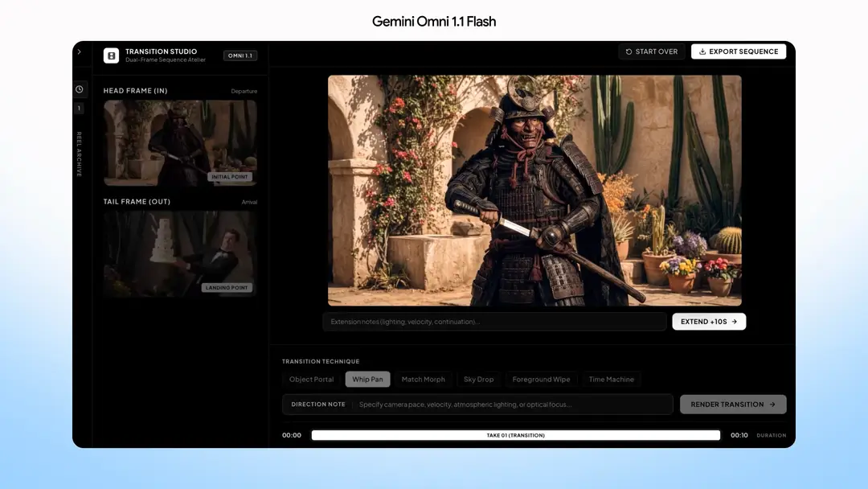
Task: Choose the Time Machine transition technique
Action: point(612,380)
